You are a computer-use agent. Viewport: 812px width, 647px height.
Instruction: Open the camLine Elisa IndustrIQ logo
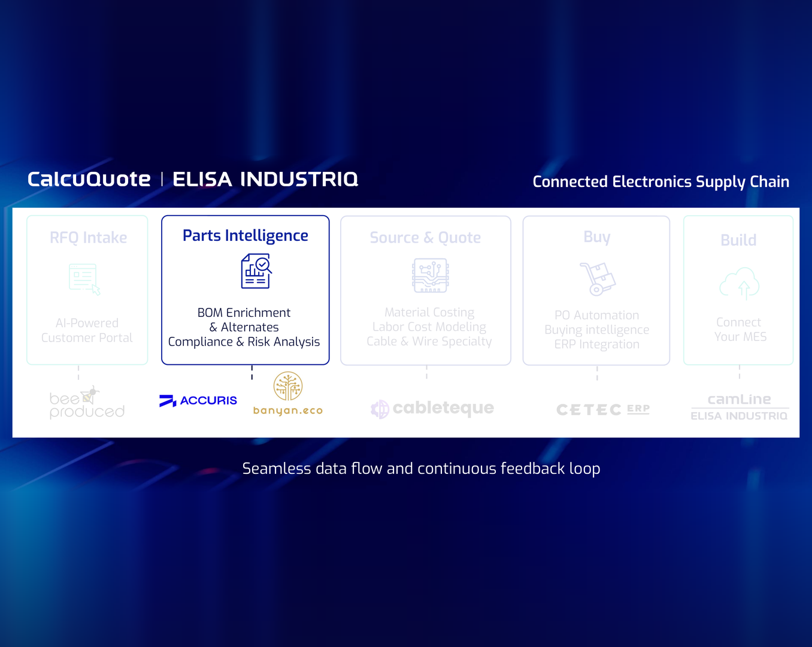point(740,407)
